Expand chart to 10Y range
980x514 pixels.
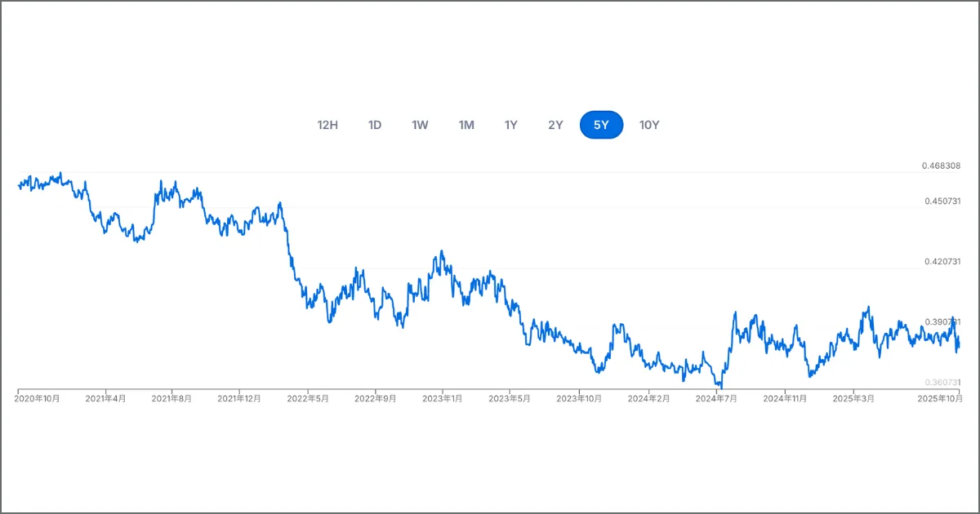(x=649, y=125)
